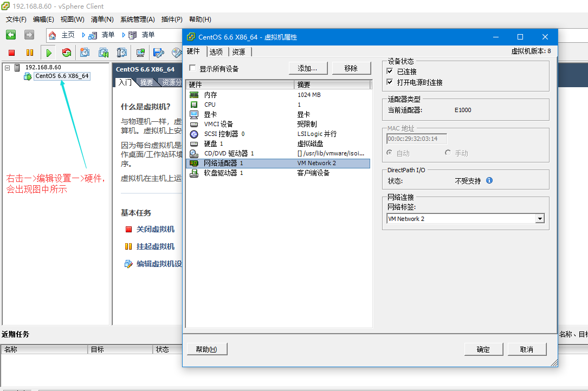Click the CPU icon in hardware list
Screen dimensions: 588x391
click(x=194, y=105)
